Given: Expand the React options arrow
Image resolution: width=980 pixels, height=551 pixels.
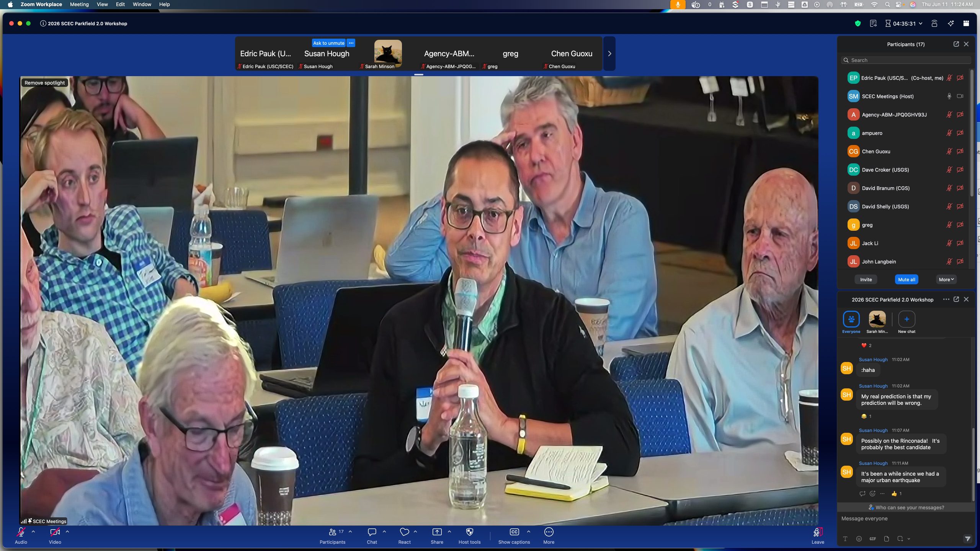Looking at the screenshot, I should [415, 531].
